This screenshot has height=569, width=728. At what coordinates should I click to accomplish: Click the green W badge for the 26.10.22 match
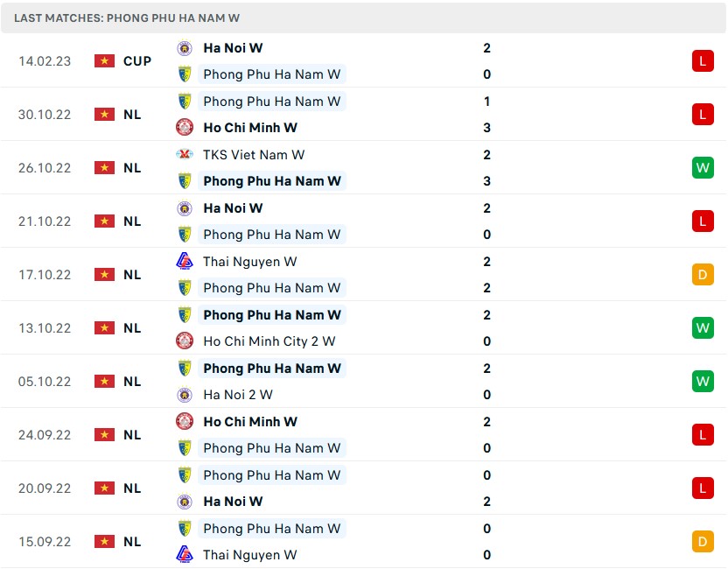click(x=703, y=168)
